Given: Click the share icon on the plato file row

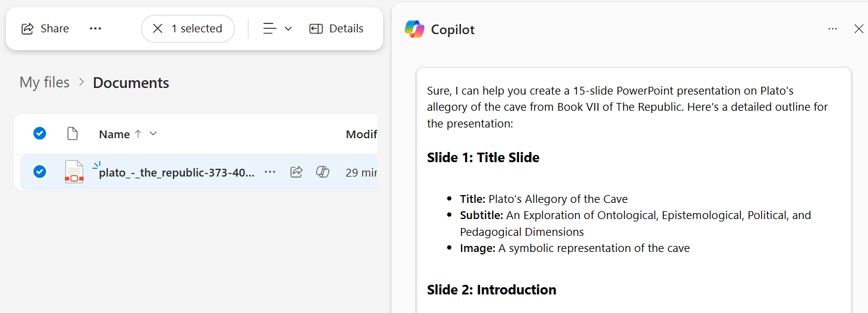Looking at the screenshot, I should [x=296, y=172].
